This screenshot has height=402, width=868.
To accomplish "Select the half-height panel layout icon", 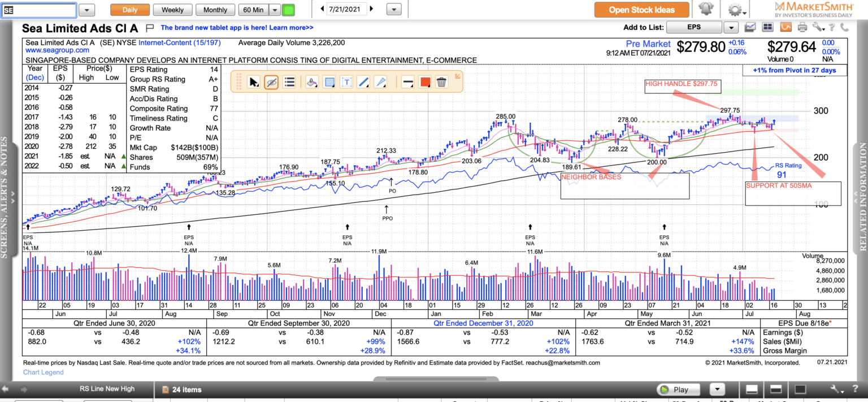I will pos(776,389).
